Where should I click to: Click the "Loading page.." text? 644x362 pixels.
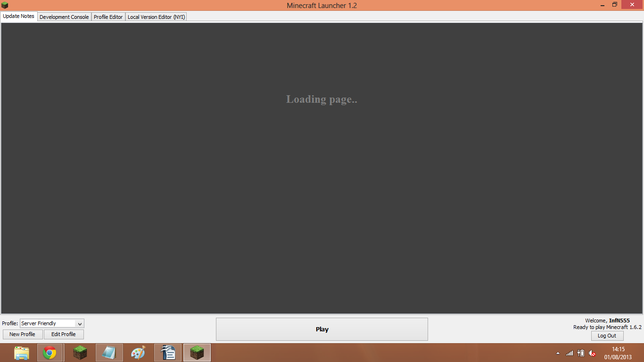tap(322, 99)
